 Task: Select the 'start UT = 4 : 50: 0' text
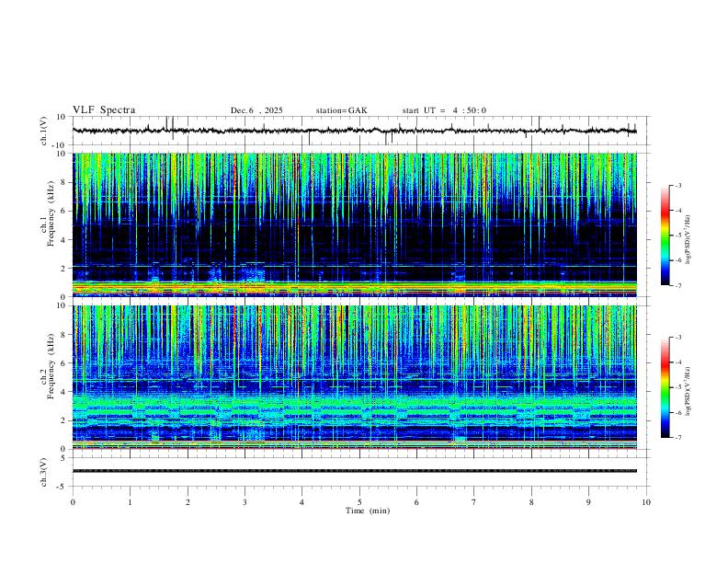pos(444,110)
